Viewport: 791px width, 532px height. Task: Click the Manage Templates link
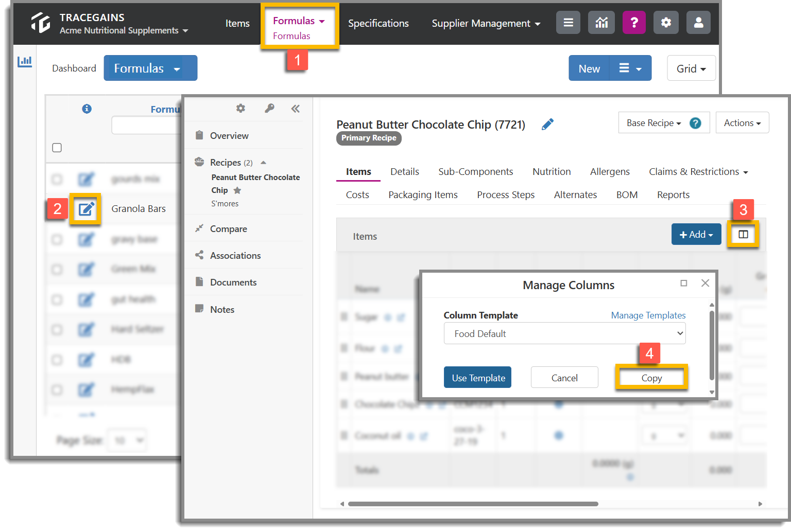(x=648, y=315)
